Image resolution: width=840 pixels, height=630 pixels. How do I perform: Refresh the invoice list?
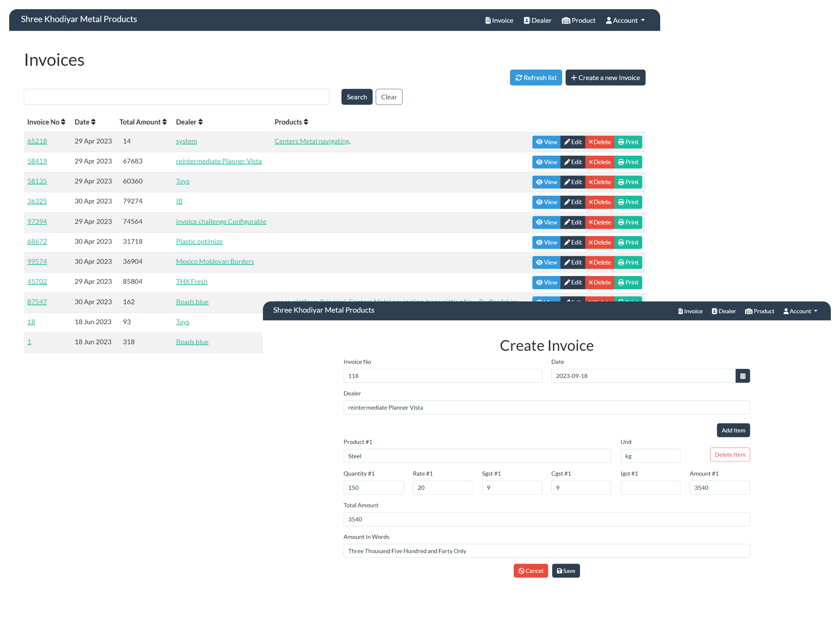click(535, 78)
